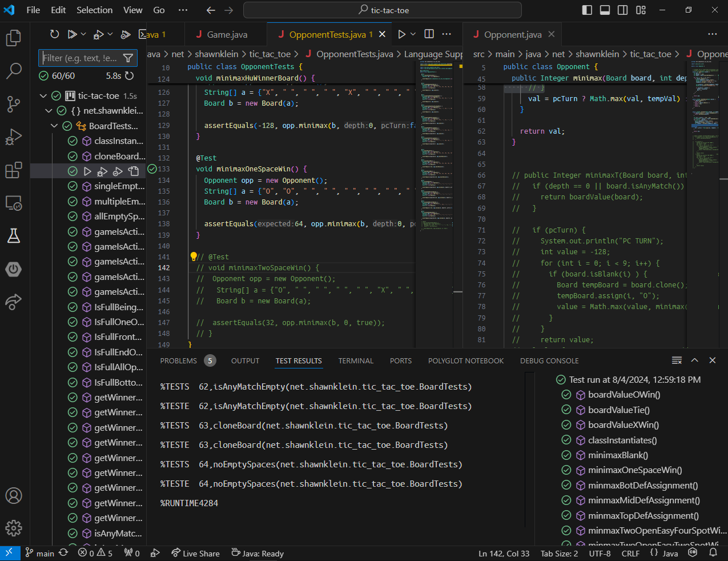Viewport: 728px width, 561px height.
Task: Run Java with editor title play button
Action: click(x=401, y=34)
